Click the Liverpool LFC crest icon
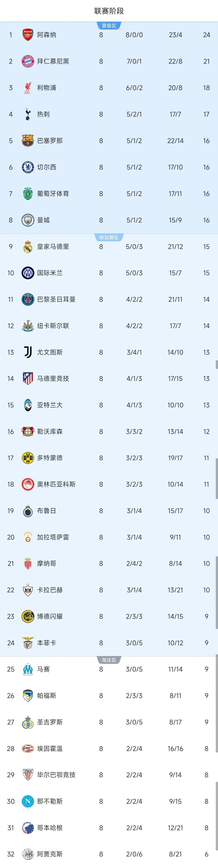 click(28, 88)
